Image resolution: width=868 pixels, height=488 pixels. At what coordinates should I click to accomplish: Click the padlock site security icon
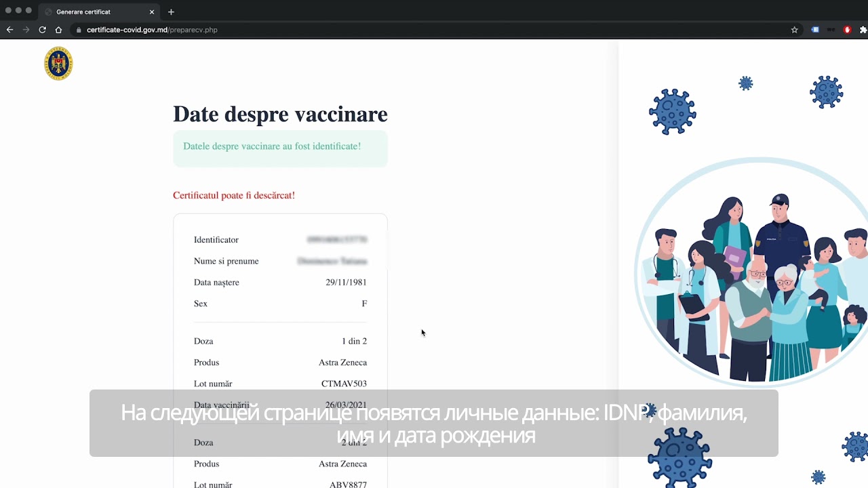(79, 30)
